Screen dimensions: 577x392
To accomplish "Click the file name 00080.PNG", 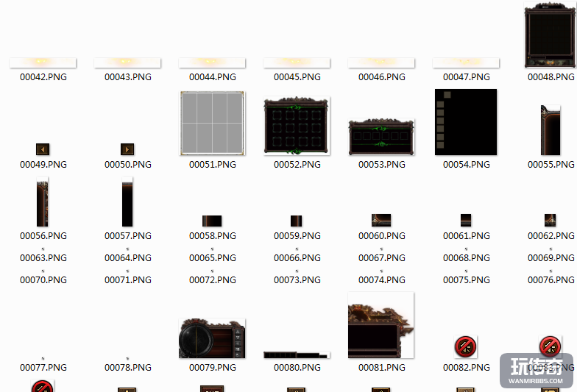I will (x=297, y=368).
